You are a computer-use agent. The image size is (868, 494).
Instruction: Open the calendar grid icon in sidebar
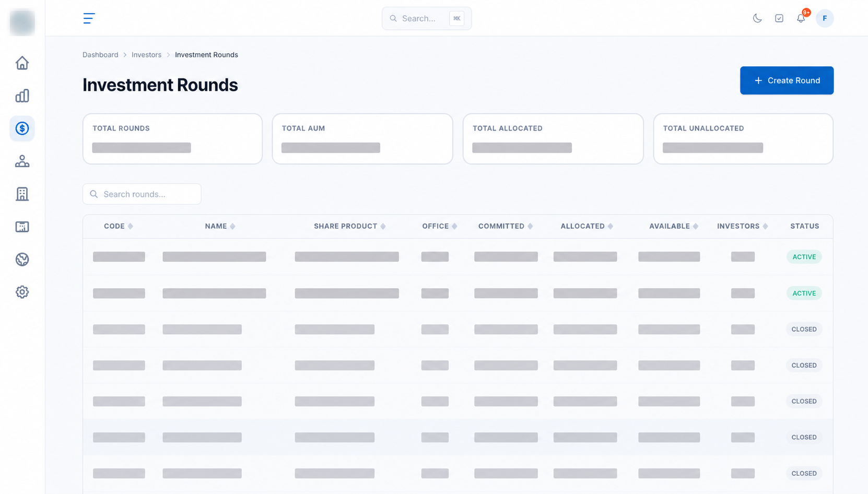coord(22,227)
